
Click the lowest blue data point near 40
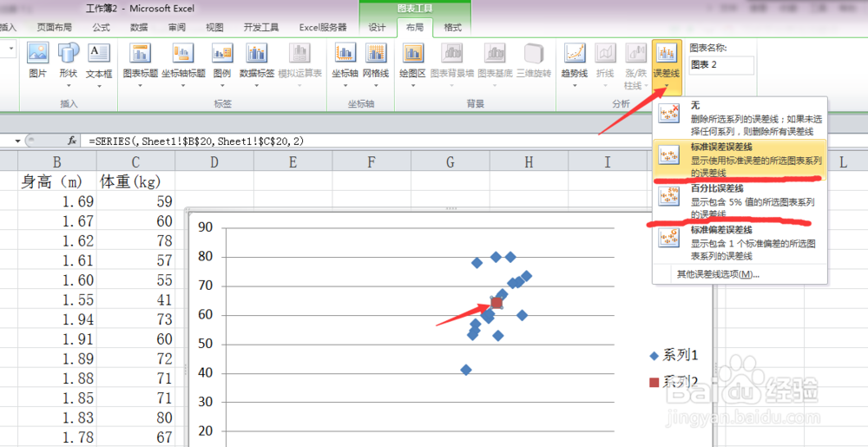pyautogui.click(x=466, y=370)
